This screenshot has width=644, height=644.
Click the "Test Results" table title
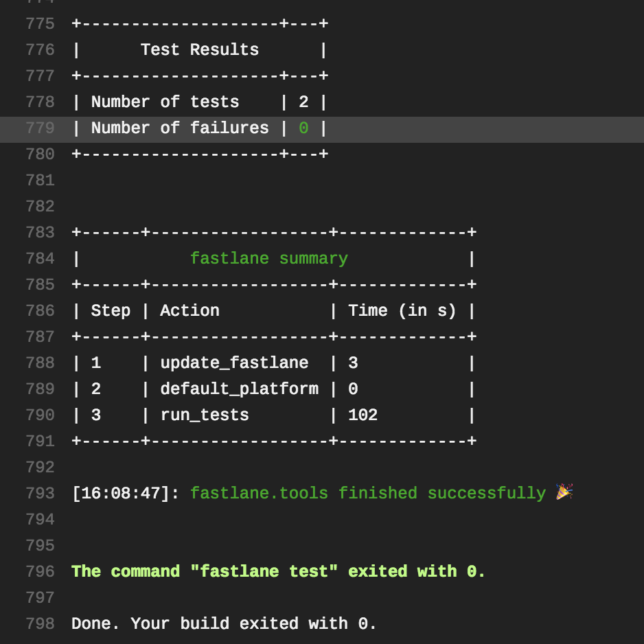tap(200, 50)
